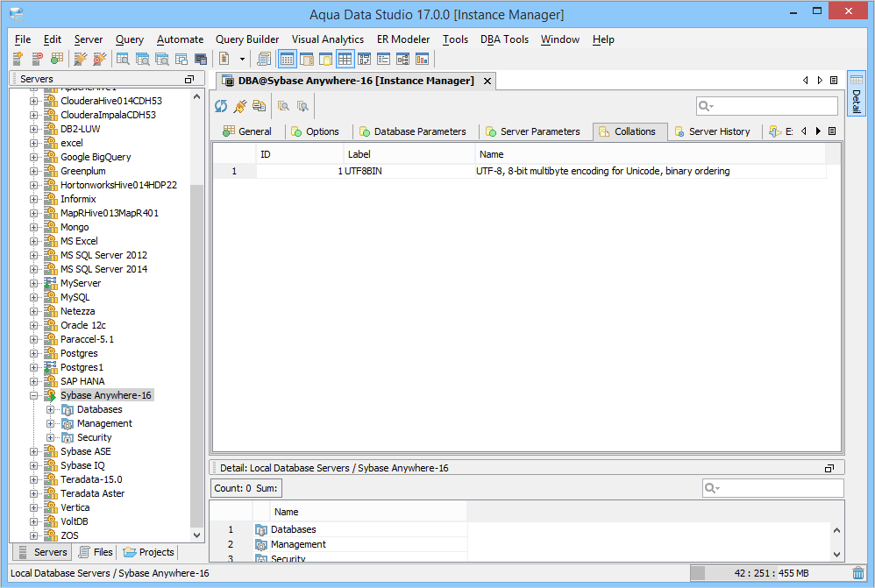Click the ID column header in collations table
Viewport: 875px width, 588px height.
click(300, 154)
